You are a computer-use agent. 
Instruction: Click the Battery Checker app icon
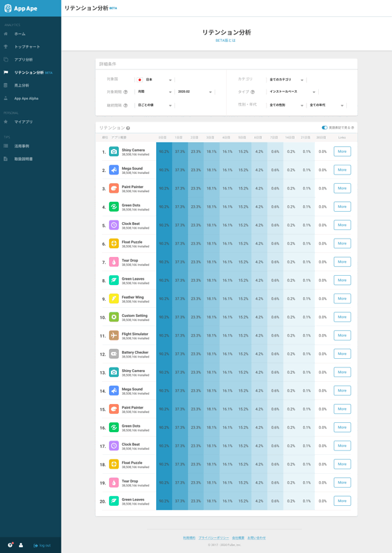pyautogui.click(x=114, y=354)
